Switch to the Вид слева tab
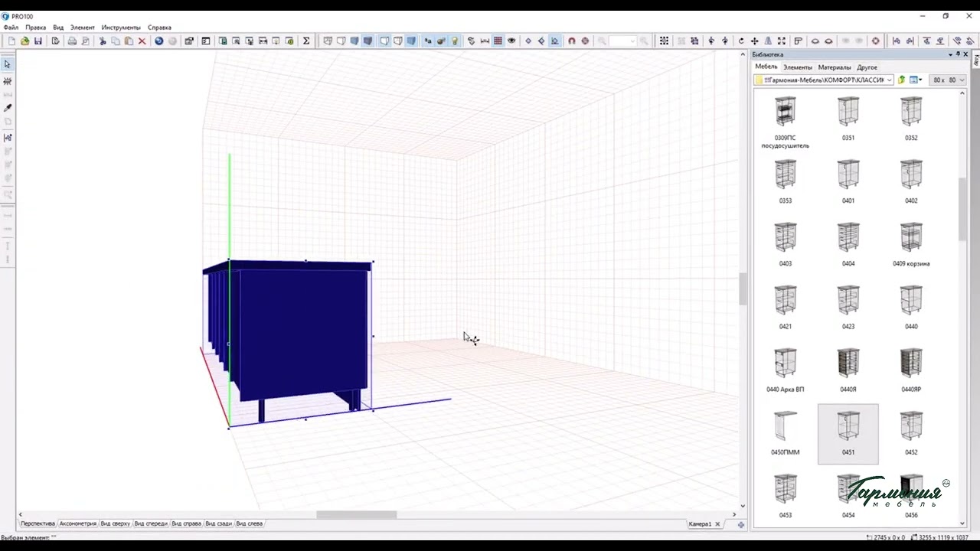The image size is (980, 551). click(250, 523)
